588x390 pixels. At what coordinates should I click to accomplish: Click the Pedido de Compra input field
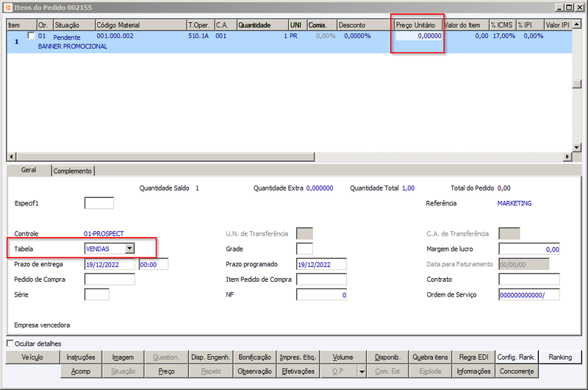coord(110,280)
